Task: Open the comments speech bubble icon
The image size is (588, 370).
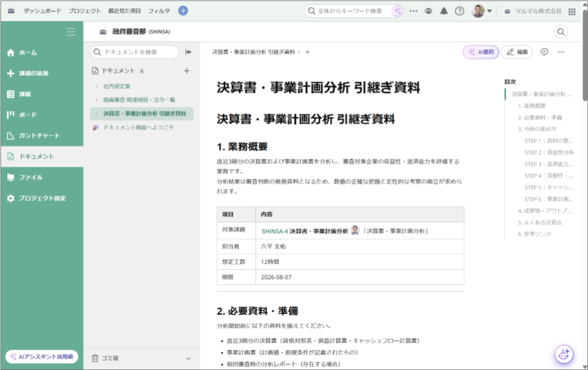Action: click(x=544, y=52)
